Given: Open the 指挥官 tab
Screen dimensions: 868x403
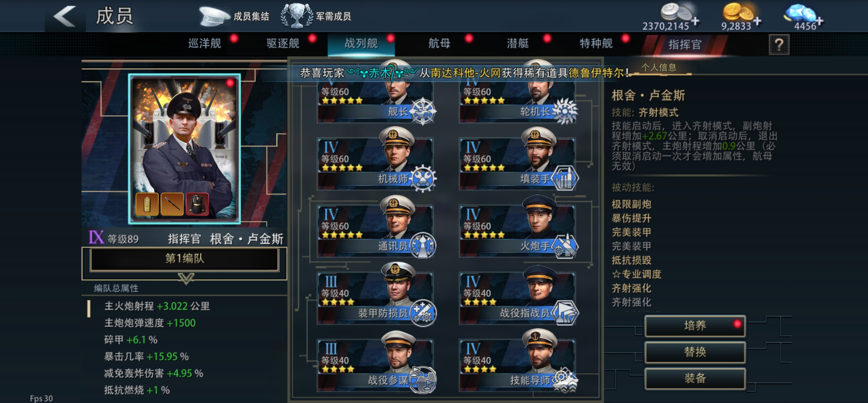Looking at the screenshot, I should coord(685,45).
